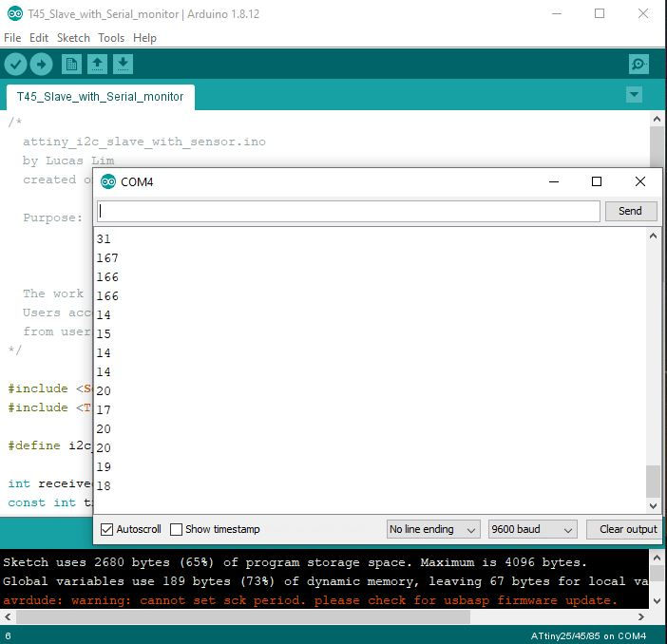Click the value 17 in serial output

coord(104,410)
